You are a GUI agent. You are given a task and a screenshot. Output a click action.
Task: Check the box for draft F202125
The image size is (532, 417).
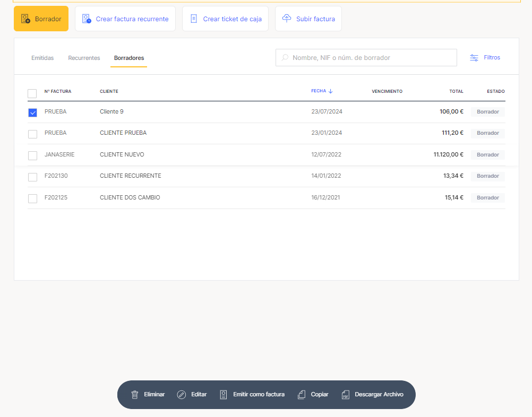coord(32,198)
